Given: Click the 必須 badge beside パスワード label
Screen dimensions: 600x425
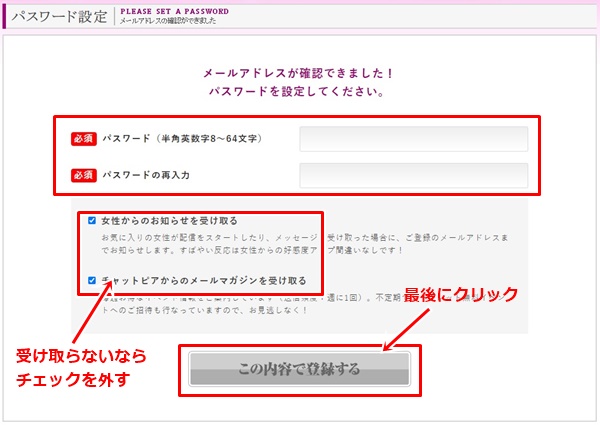Looking at the screenshot, I should point(83,138).
